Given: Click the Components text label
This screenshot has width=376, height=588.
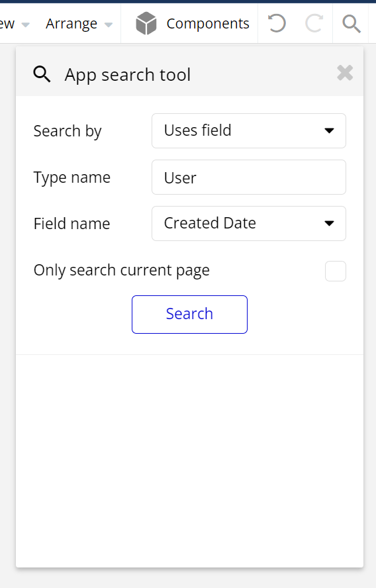Looking at the screenshot, I should pyautogui.click(x=208, y=24).
